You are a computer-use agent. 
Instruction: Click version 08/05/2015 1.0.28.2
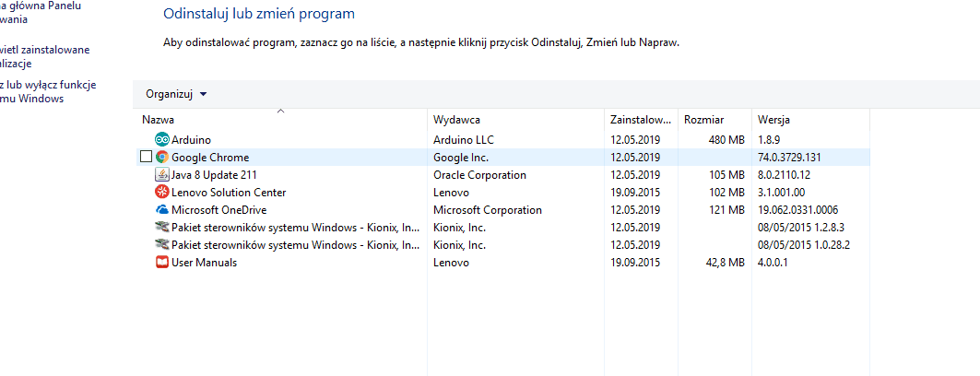(804, 245)
